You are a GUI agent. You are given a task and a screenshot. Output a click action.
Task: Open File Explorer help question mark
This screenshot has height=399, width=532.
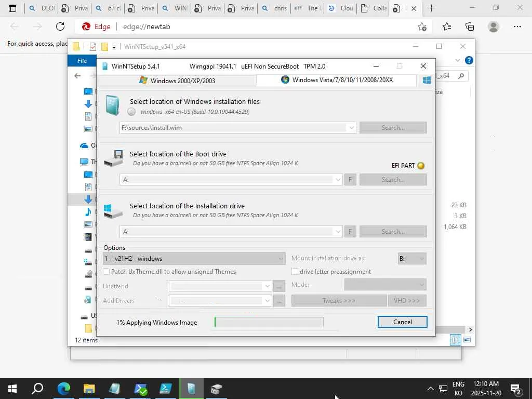point(469,60)
